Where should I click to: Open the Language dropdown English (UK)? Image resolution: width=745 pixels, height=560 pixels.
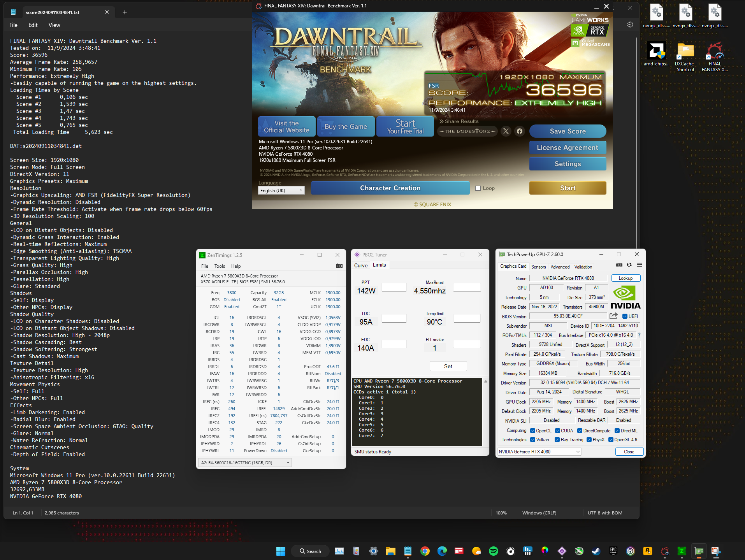click(281, 190)
